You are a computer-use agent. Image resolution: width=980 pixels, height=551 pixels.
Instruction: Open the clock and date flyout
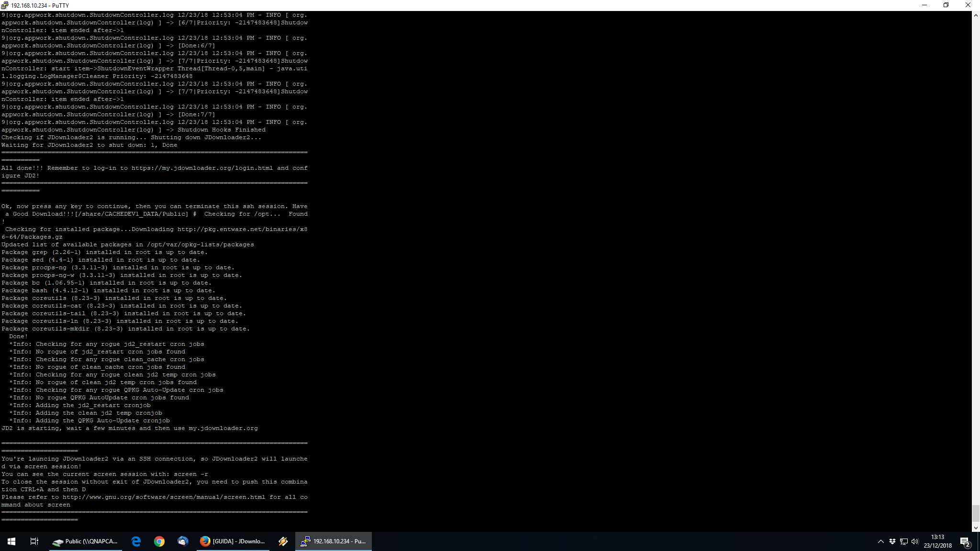click(x=937, y=541)
